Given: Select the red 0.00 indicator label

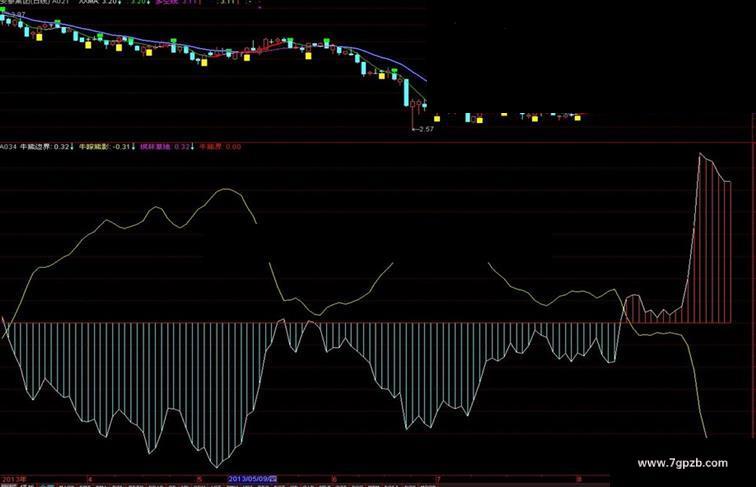Looking at the screenshot, I should [x=220, y=147].
